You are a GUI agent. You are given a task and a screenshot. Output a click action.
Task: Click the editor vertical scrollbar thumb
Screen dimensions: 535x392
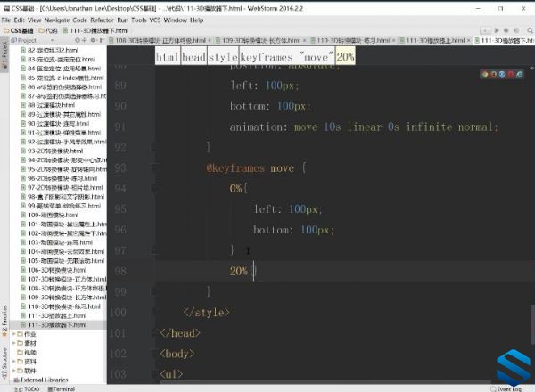[532, 324]
